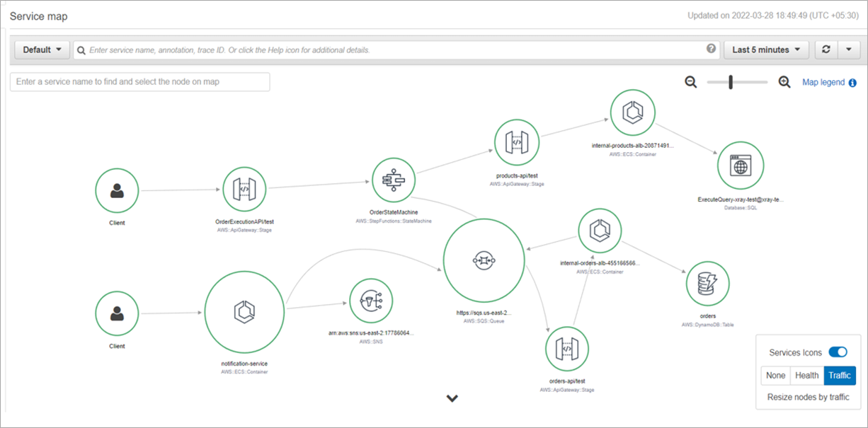
Task: Click the 'AWS::StepFunctions::StateMachine' label
Action: pyautogui.click(x=393, y=221)
